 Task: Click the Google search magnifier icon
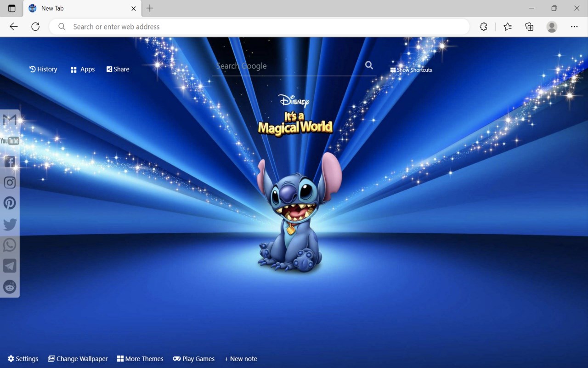click(x=369, y=65)
